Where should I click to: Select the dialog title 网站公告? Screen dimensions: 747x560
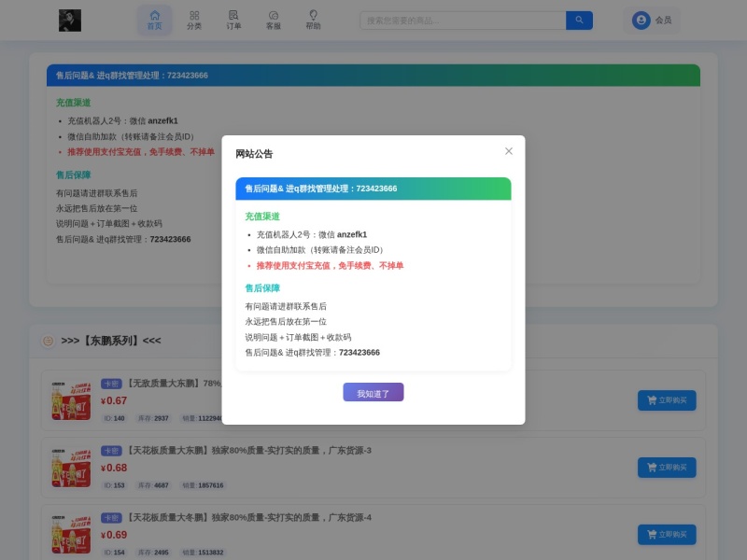pyautogui.click(x=254, y=154)
